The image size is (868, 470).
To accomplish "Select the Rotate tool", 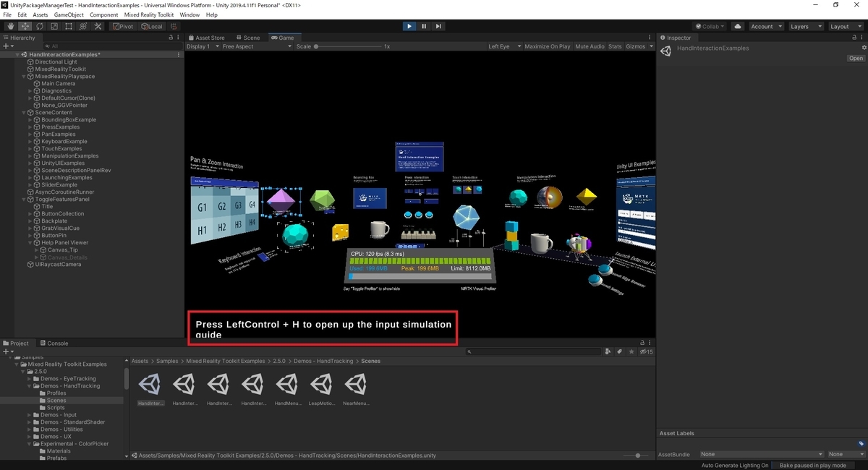I will pyautogui.click(x=39, y=26).
